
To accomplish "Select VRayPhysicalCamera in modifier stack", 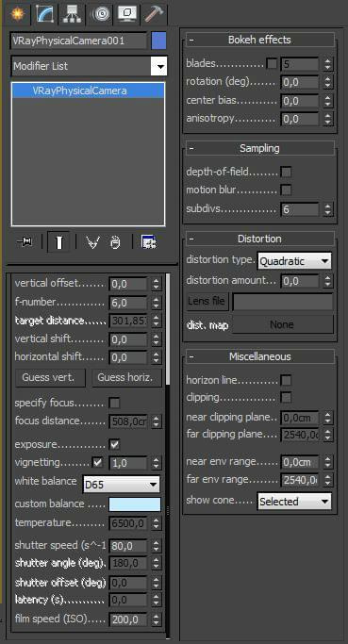I will [x=89, y=91].
